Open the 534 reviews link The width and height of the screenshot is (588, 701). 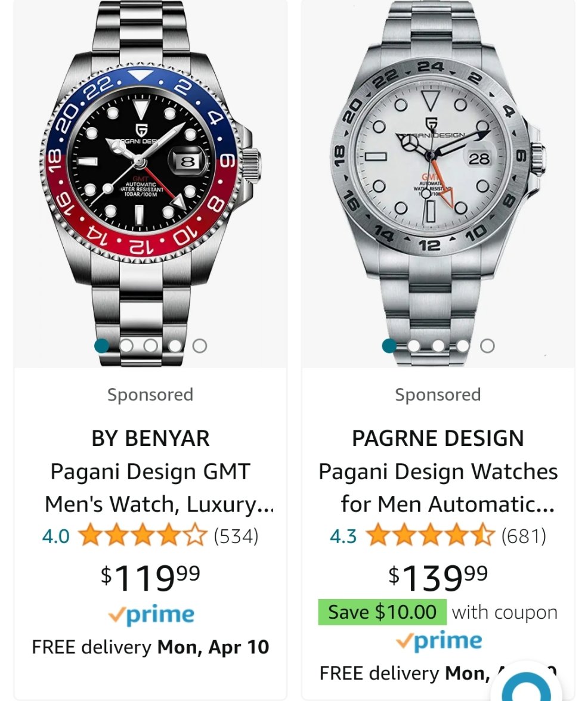[x=236, y=536]
